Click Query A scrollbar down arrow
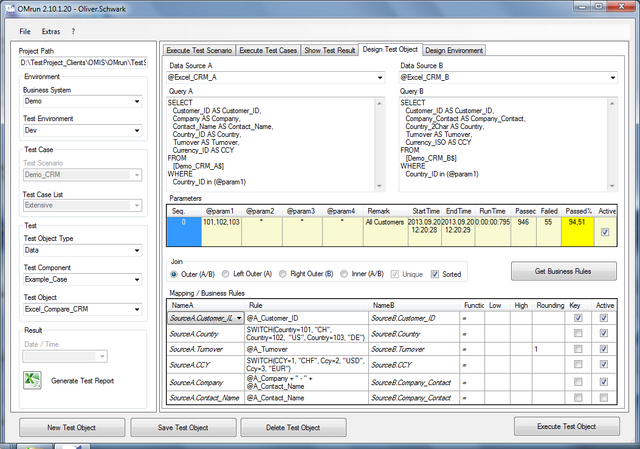The height and width of the screenshot is (449, 640). point(380,186)
